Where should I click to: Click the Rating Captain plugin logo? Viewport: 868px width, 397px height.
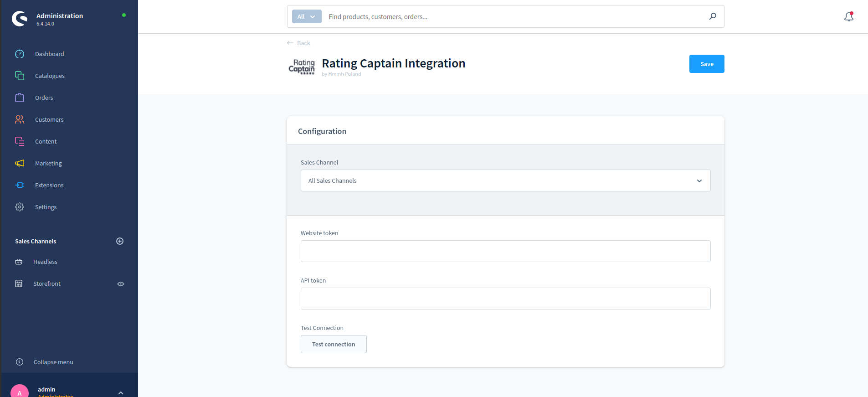tap(302, 67)
